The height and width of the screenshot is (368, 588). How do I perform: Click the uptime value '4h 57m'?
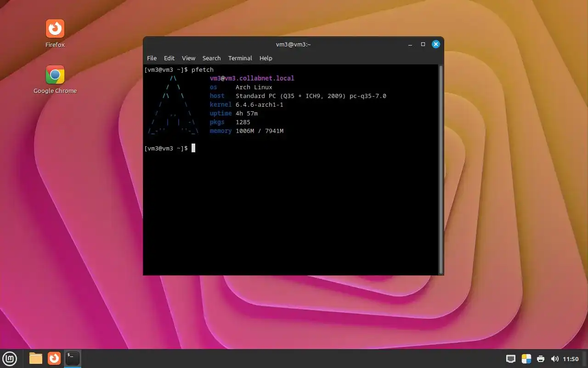pyautogui.click(x=247, y=113)
